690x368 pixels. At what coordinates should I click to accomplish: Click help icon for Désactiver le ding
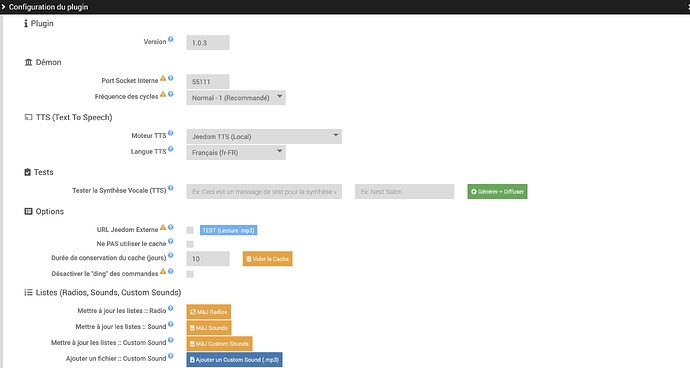[x=171, y=271]
